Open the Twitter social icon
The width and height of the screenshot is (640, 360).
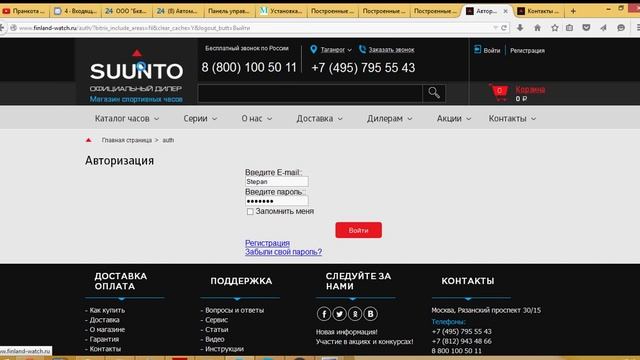click(x=339, y=313)
